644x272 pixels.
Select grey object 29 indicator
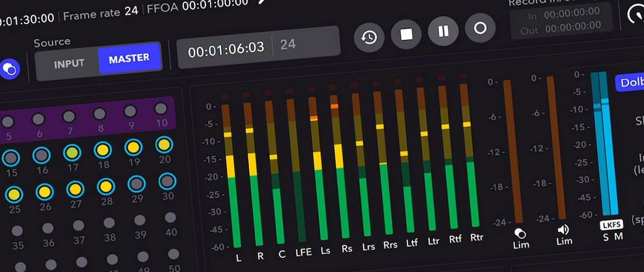click(x=137, y=184)
